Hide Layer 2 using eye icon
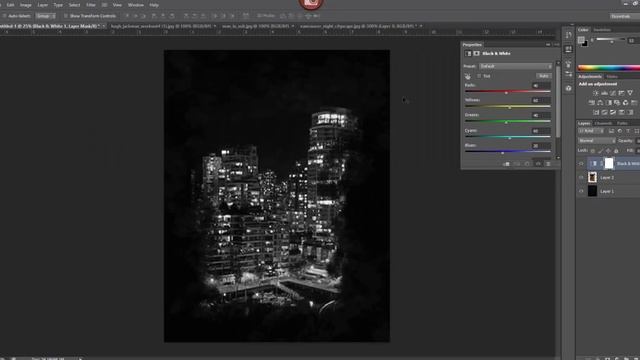The image size is (640, 360). [x=581, y=178]
